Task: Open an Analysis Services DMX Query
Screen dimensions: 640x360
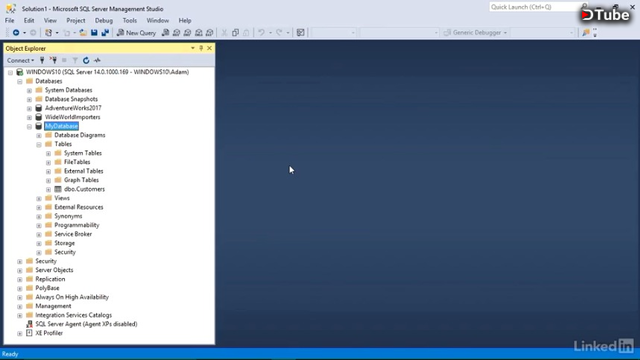Action: [187, 33]
